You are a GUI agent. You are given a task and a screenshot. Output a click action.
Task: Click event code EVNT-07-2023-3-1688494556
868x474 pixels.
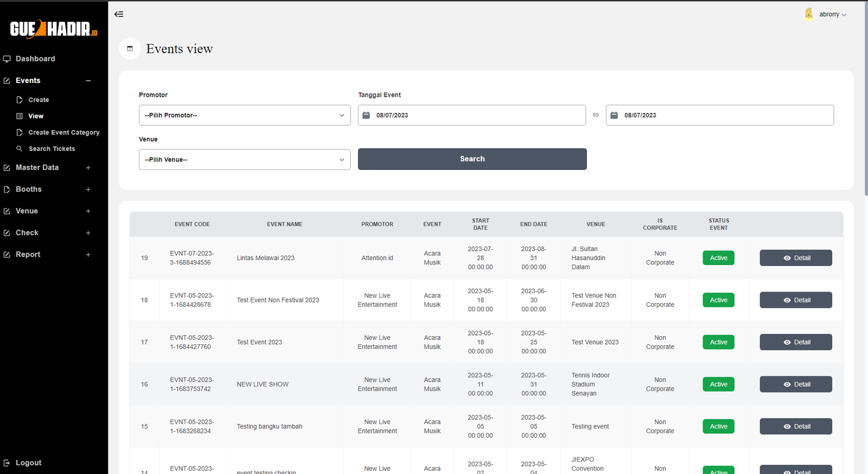coord(192,258)
